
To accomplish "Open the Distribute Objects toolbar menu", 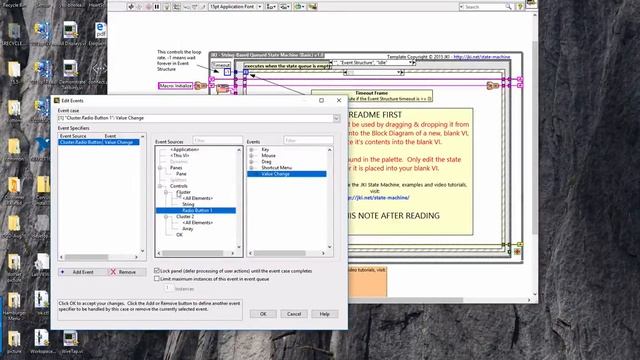I will coord(285,7).
